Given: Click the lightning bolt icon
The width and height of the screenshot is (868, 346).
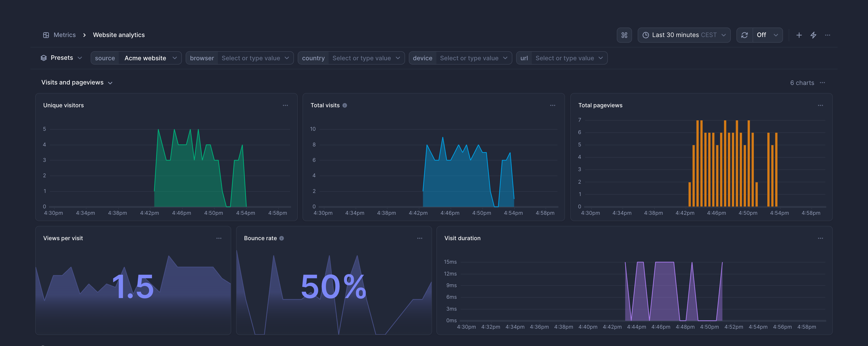Looking at the screenshot, I should pos(813,35).
